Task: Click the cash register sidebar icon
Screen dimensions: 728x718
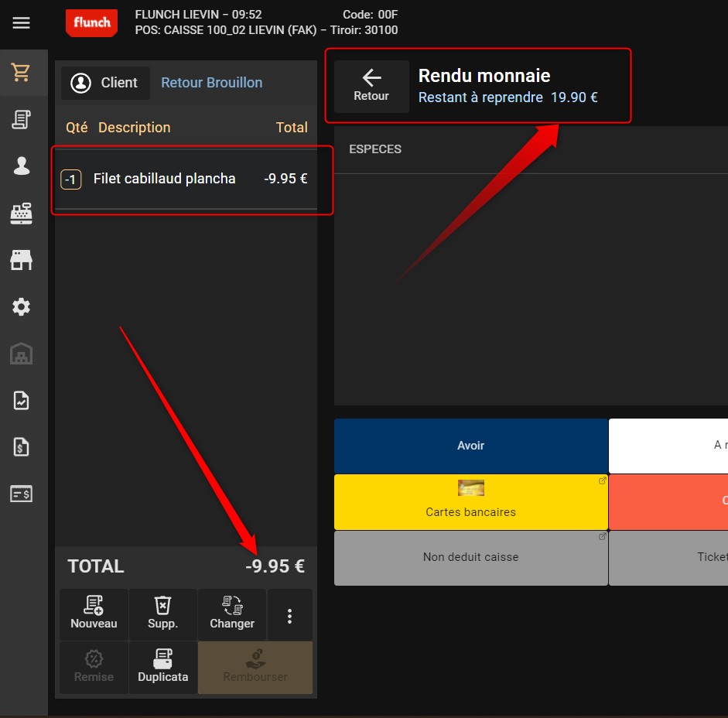Action: pyautogui.click(x=22, y=213)
